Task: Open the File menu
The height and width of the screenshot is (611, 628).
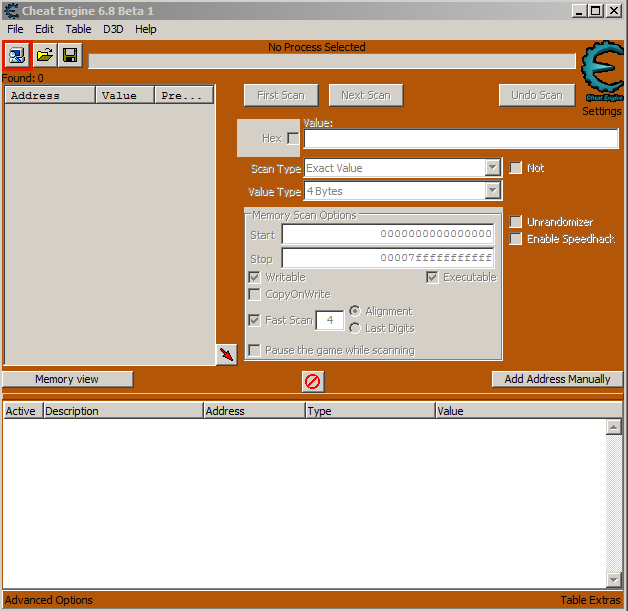Action: pos(15,29)
